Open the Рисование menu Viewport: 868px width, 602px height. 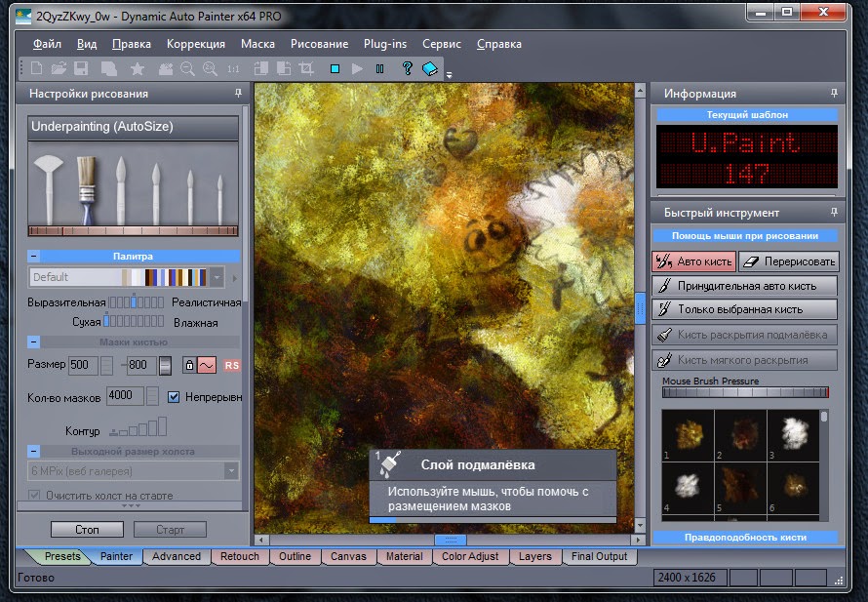pos(320,44)
